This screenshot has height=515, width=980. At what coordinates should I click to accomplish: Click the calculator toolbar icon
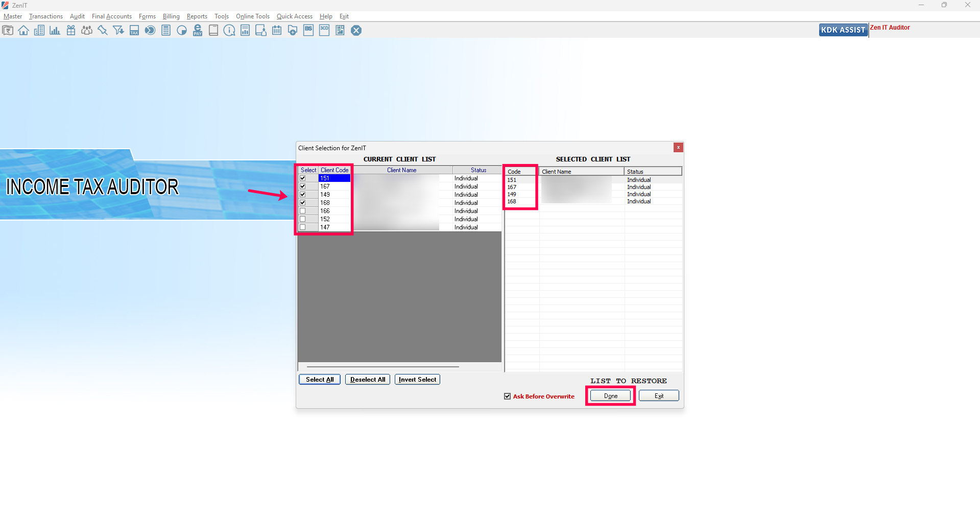166,31
